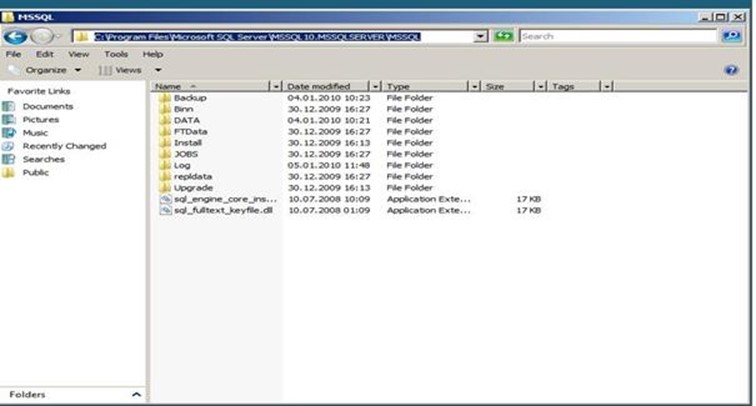Expand the Folders pane chevron
The height and width of the screenshot is (406, 756).
tap(136, 394)
